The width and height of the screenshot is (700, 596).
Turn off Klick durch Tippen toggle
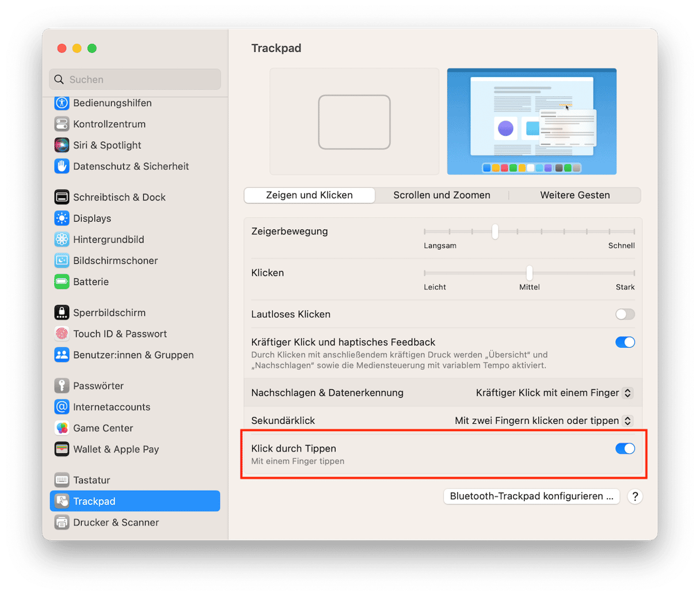pyautogui.click(x=625, y=449)
